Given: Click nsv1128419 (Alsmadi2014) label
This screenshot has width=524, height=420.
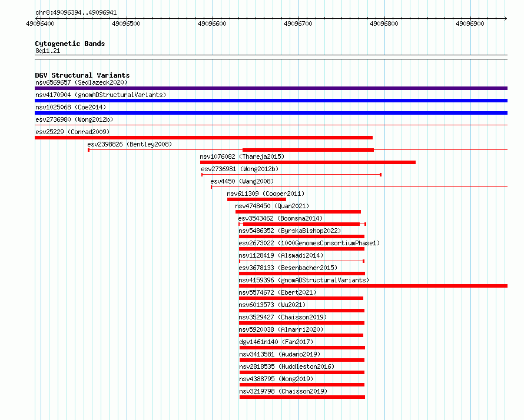Looking at the screenshot, I should [281, 255].
